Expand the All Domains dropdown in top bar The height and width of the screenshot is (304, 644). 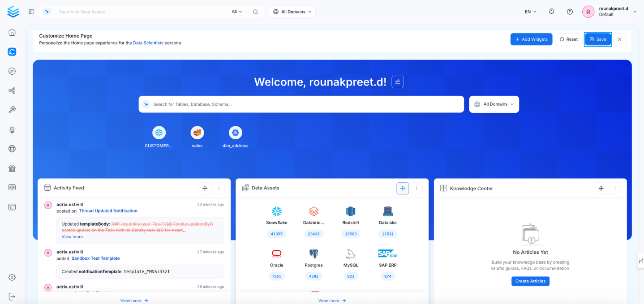point(292,12)
